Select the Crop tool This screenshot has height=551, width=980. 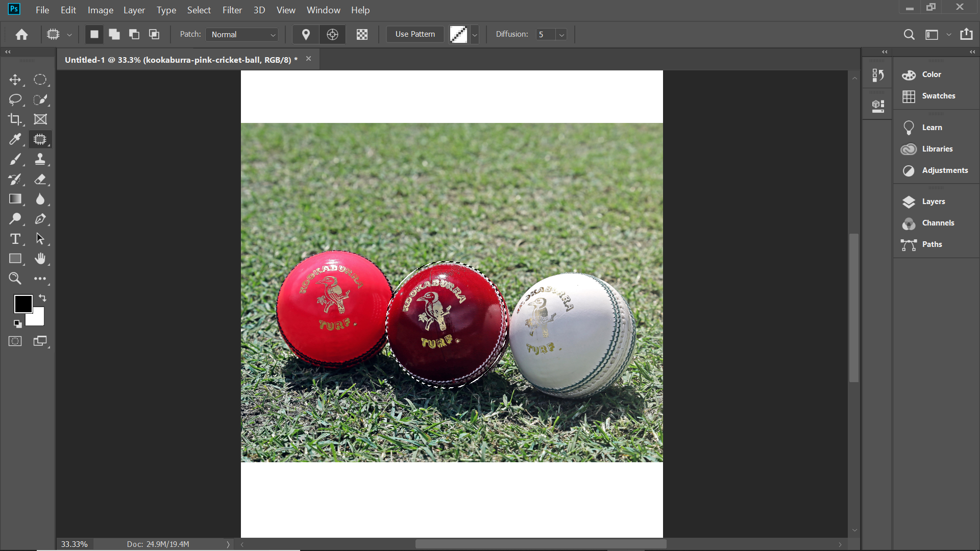[15, 119]
